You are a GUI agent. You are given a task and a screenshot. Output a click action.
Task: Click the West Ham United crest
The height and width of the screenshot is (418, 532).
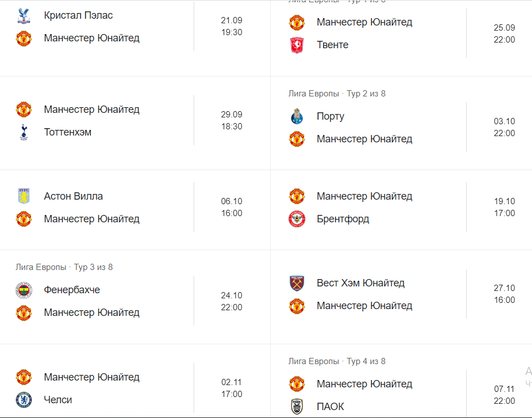tap(297, 283)
